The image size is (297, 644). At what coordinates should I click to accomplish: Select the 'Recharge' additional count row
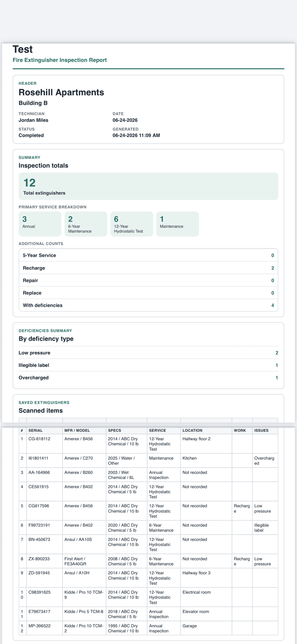(x=148, y=268)
